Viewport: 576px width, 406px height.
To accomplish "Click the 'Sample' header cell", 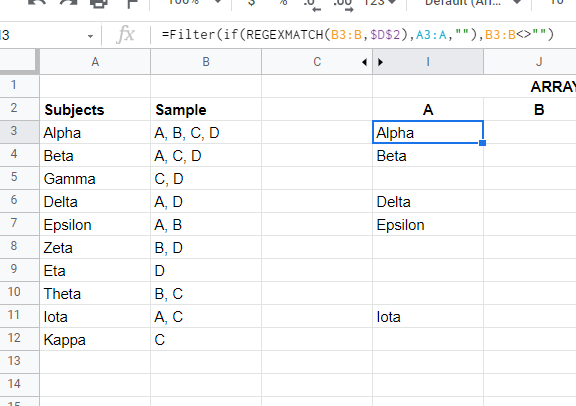I will pyautogui.click(x=206, y=109).
